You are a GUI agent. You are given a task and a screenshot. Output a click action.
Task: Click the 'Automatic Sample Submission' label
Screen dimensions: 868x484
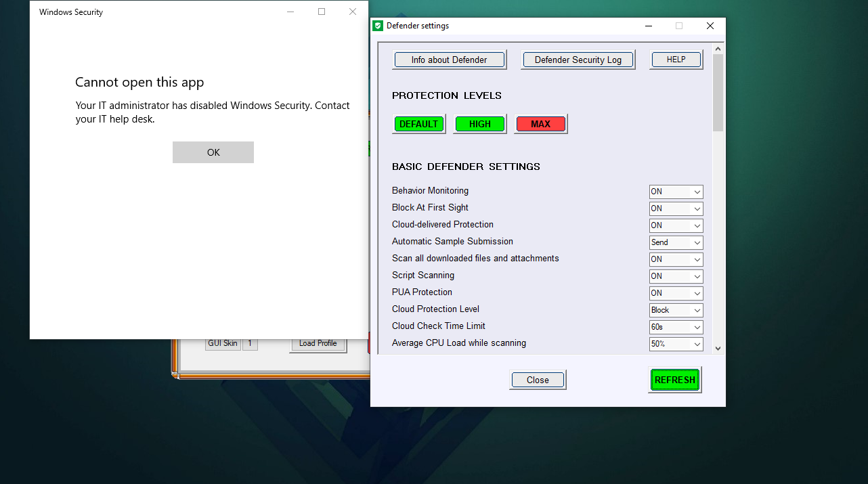click(x=452, y=242)
